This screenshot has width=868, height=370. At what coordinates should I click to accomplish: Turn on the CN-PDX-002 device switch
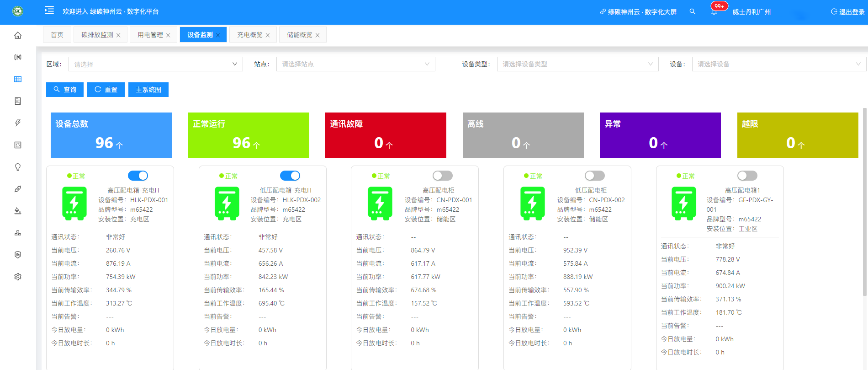595,176
